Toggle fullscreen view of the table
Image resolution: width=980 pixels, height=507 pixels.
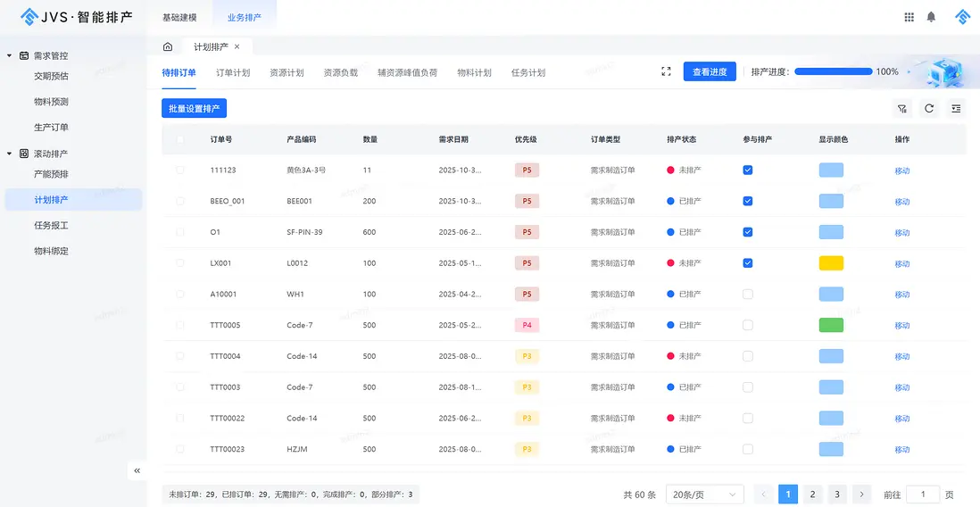coord(666,71)
